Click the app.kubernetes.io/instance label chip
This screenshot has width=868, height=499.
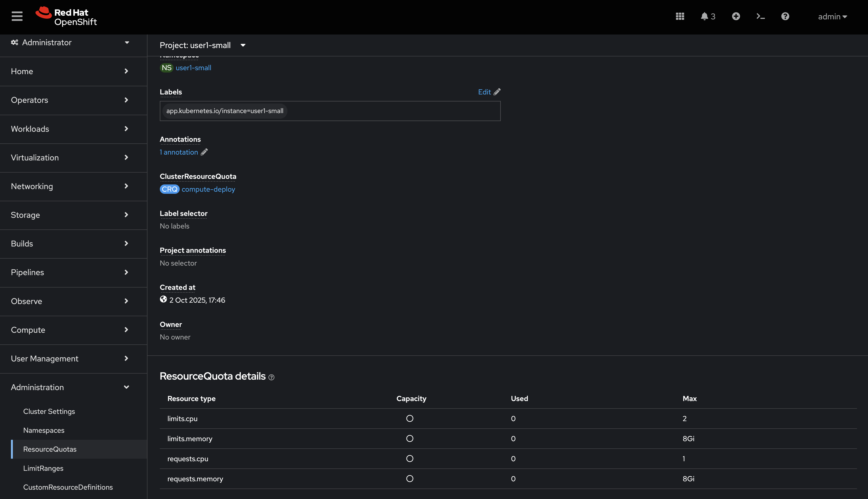(x=225, y=111)
